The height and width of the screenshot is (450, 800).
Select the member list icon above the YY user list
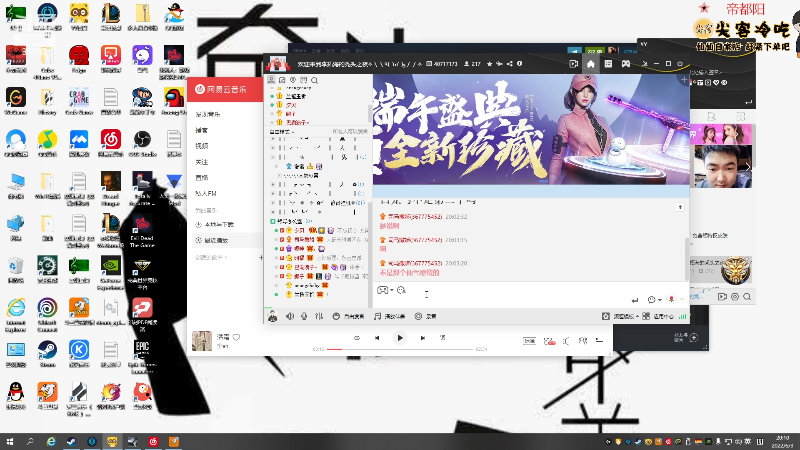coord(271,80)
